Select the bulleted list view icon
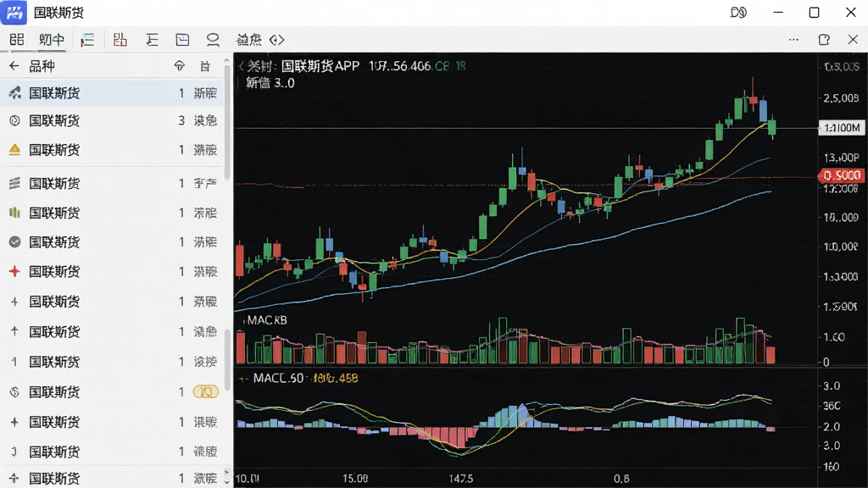 tap(87, 39)
